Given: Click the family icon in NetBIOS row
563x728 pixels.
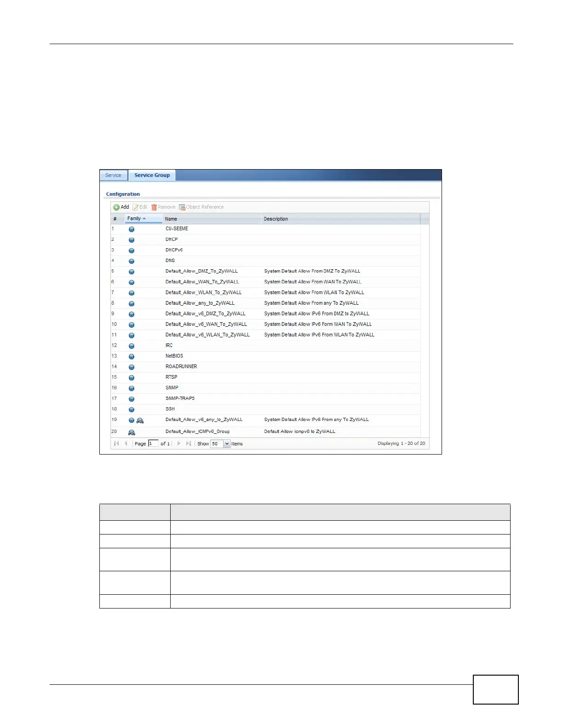Looking at the screenshot, I should tap(132, 356).
